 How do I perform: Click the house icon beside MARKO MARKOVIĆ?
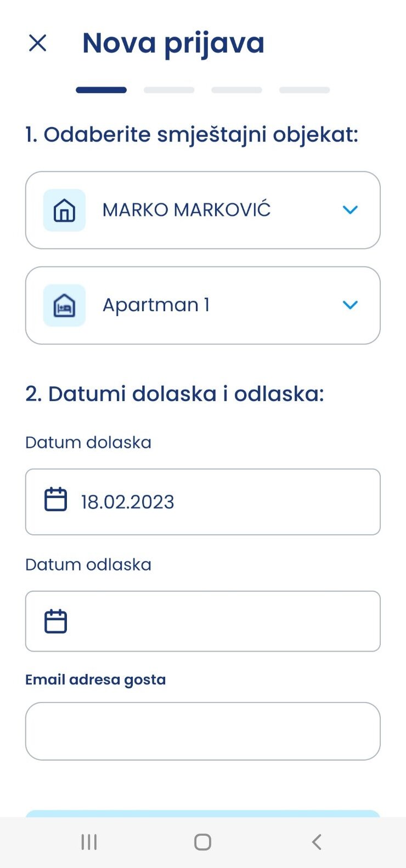(64, 210)
